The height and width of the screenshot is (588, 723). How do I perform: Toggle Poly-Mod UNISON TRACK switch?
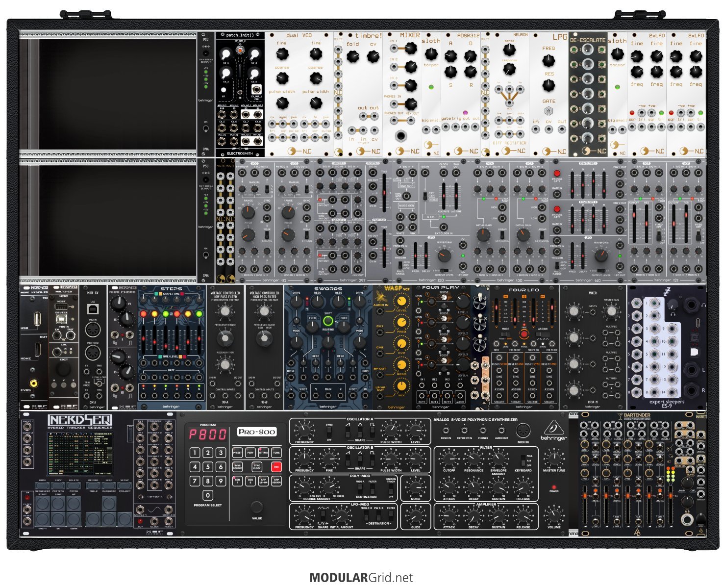click(x=391, y=488)
